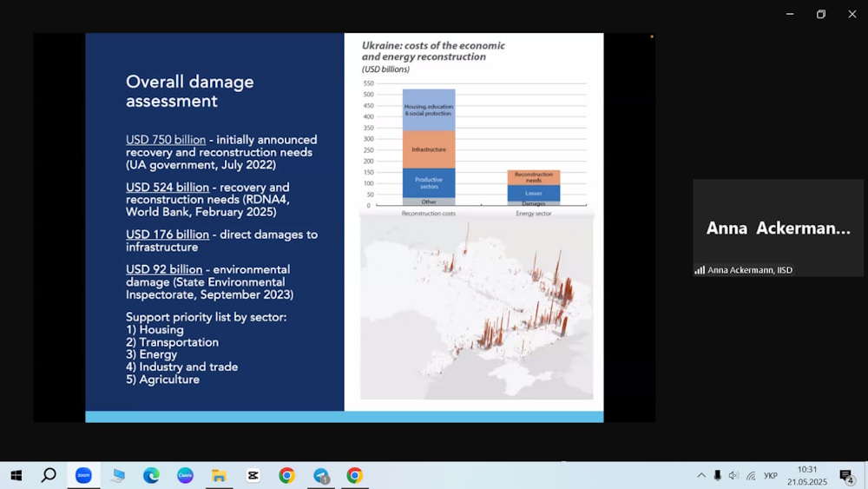
Task: Restore down the Zoom meeting window
Action: pyautogui.click(x=820, y=14)
